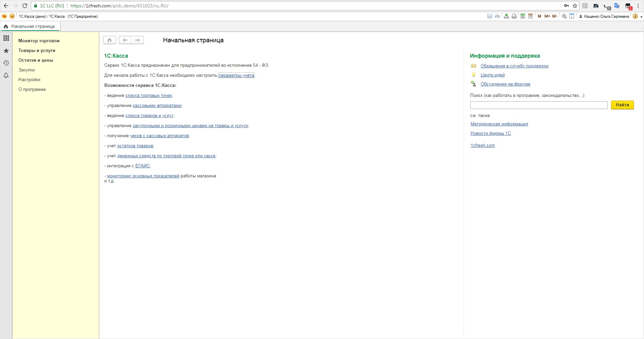Open Методическая информация link
Image resolution: width=644 pixels, height=339 pixels.
499,124
